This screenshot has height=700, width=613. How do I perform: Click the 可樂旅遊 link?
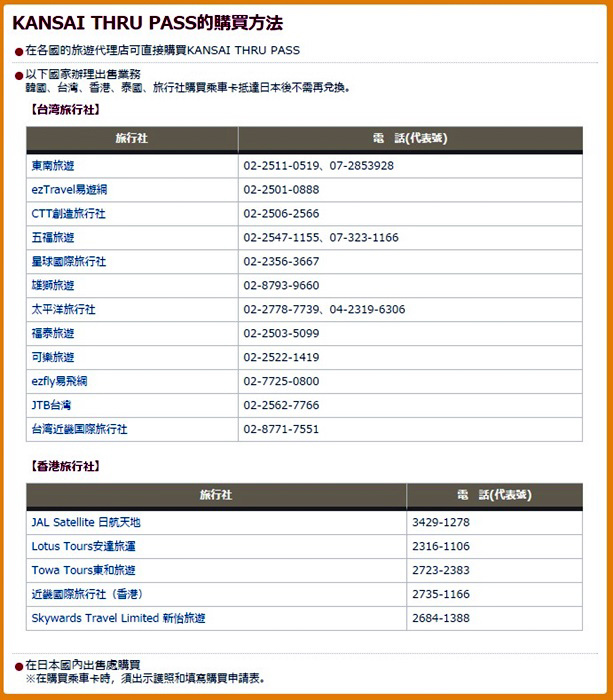pyautogui.click(x=53, y=357)
